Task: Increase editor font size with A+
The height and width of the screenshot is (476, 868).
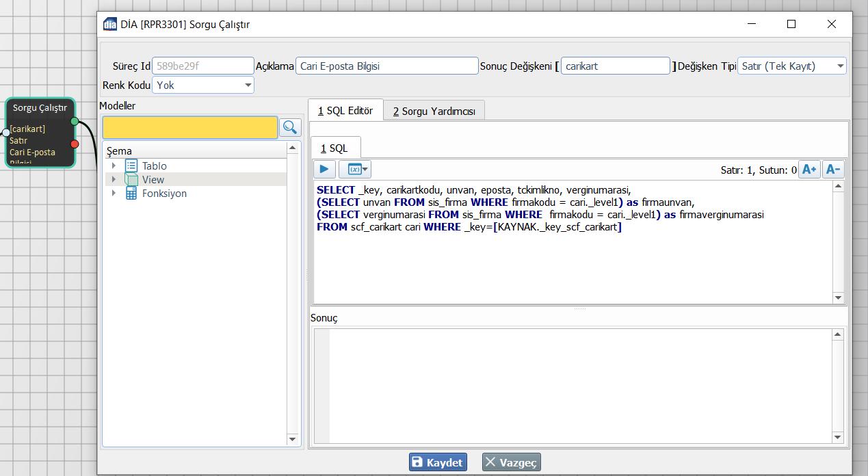Action: (x=809, y=170)
